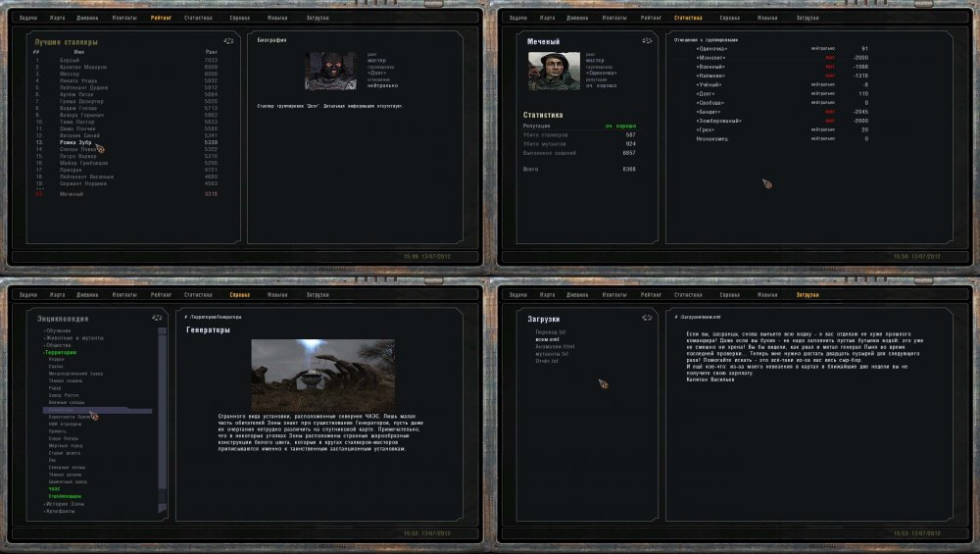Open Дневник tab in the encyclopedia screen
Viewport: 980px width, 554px height.
pyautogui.click(x=87, y=294)
